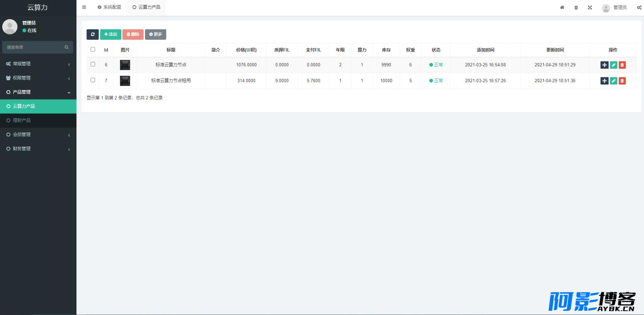Open the 更多 dropdown button
This screenshot has width=644, height=315.
point(156,34)
